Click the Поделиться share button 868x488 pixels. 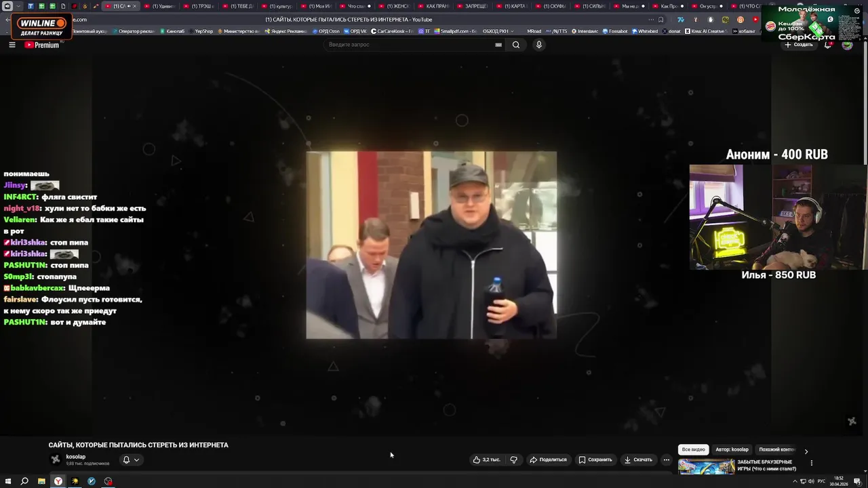(548, 460)
